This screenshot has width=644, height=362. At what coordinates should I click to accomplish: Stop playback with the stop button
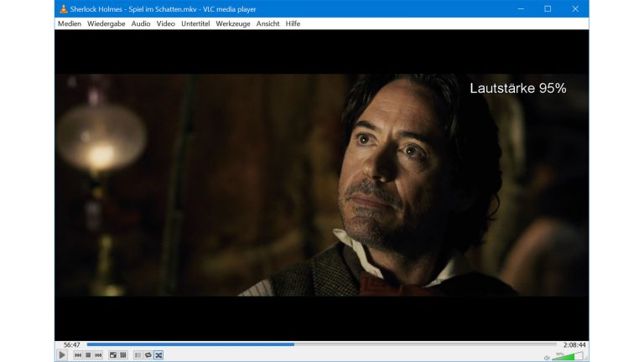click(88, 355)
